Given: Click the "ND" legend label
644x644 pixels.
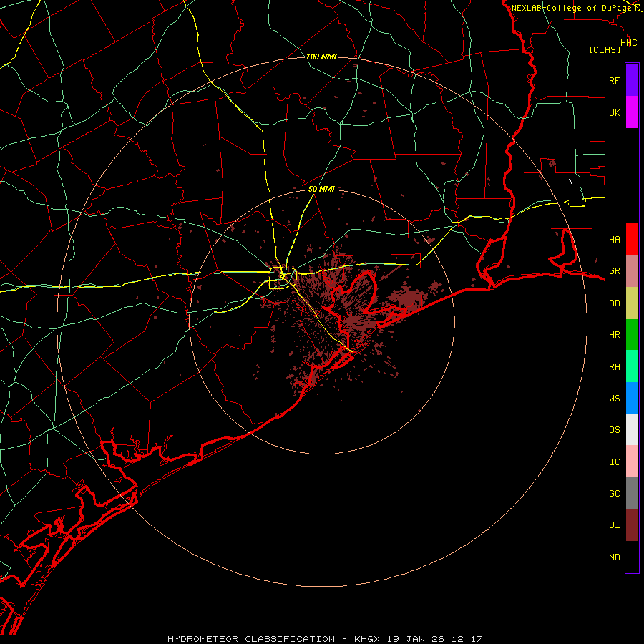Looking at the screenshot, I should pos(615,557).
